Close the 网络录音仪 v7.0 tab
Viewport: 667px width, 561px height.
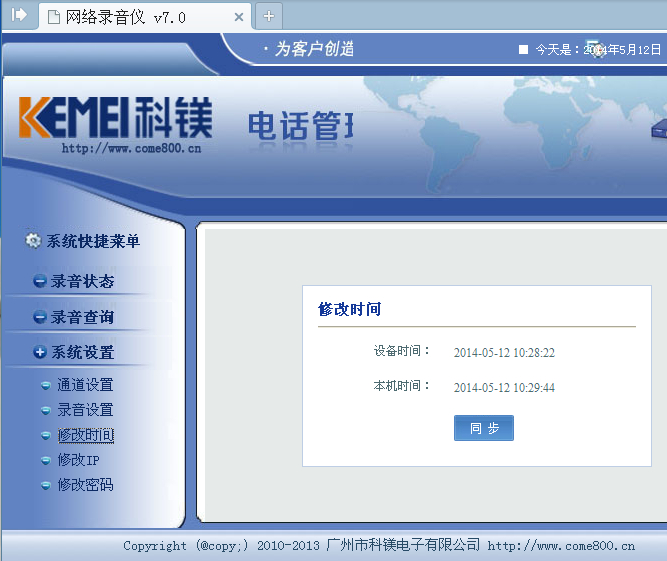[237, 17]
